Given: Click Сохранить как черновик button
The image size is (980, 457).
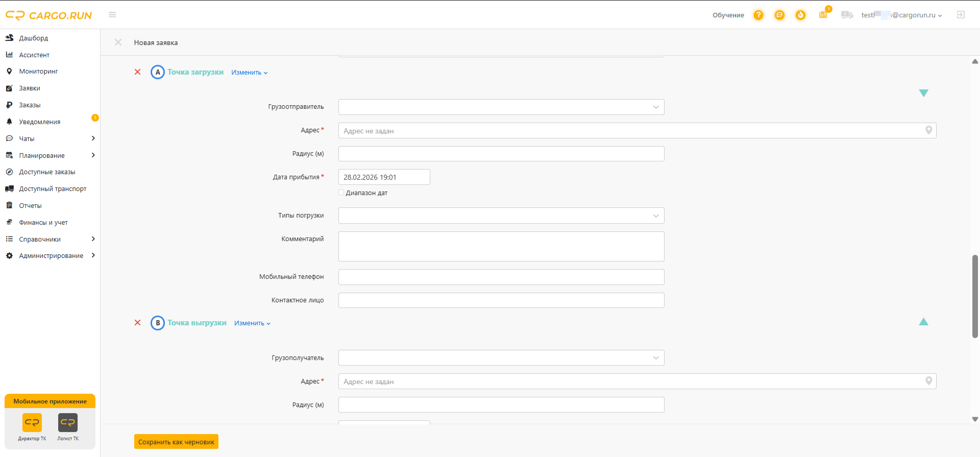Looking at the screenshot, I should click(x=176, y=442).
